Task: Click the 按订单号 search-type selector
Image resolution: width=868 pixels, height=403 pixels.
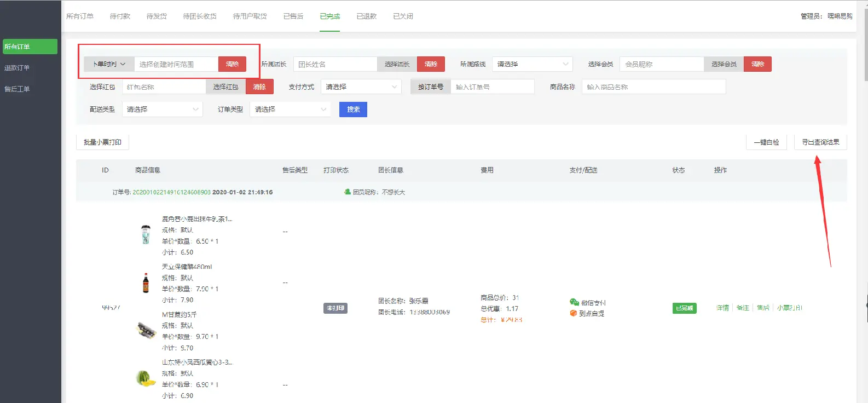Action: point(431,87)
